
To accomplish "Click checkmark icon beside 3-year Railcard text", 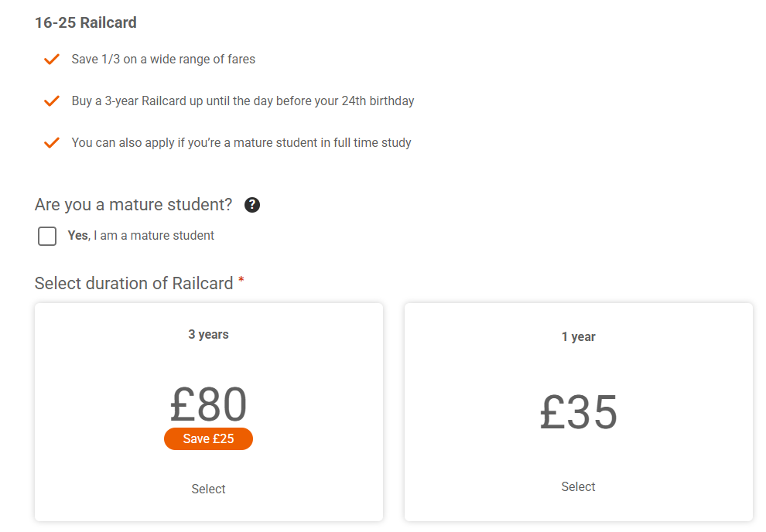I will pyautogui.click(x=52, y=101).
